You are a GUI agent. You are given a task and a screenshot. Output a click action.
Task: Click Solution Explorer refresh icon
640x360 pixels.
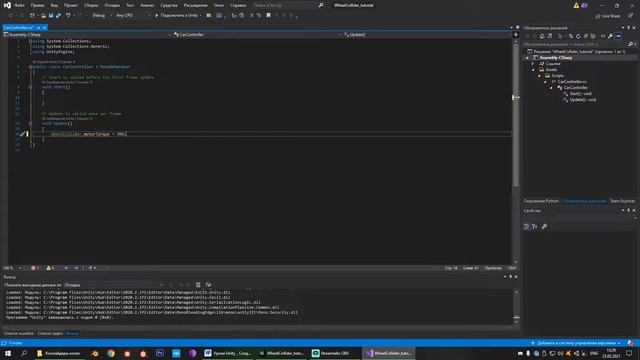pyautogui.click(x=578, y=36)
